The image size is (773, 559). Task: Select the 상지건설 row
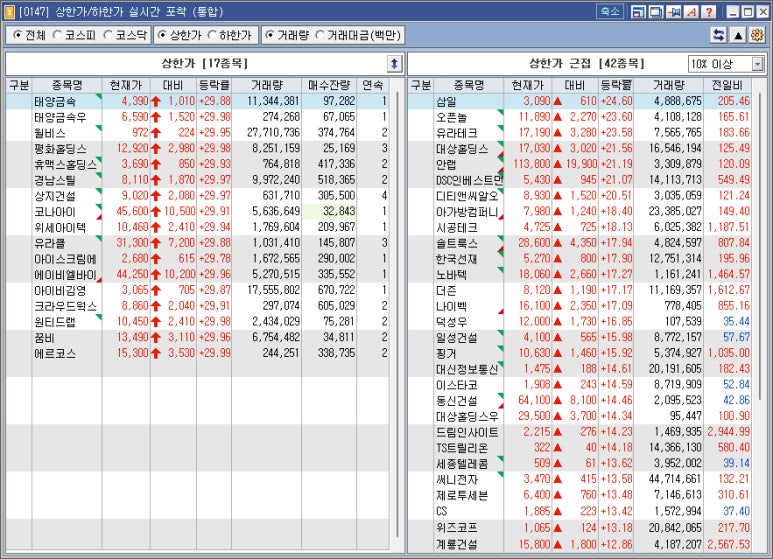tap(197, 196)
